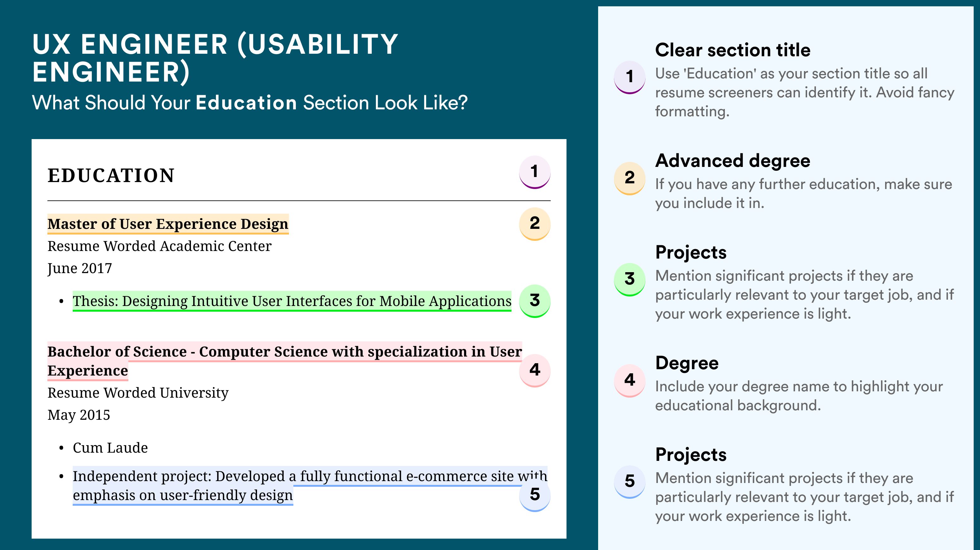Select the highlighted Master of User Experience Design
The width and height of the screenshot is (980, 550).
tap(168, 224)
